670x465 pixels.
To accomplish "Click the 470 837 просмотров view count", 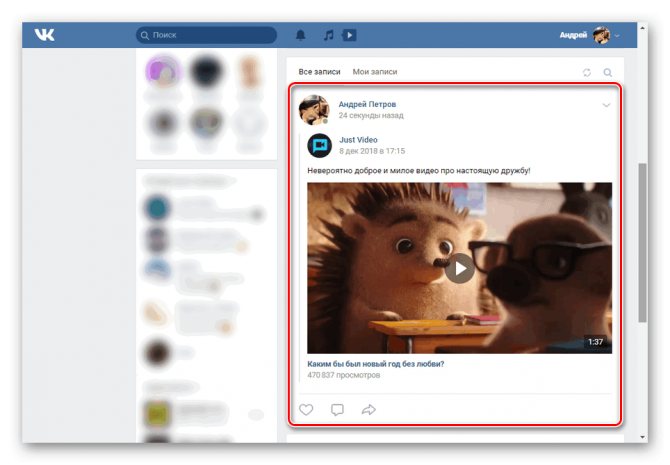I will [344, 375].
